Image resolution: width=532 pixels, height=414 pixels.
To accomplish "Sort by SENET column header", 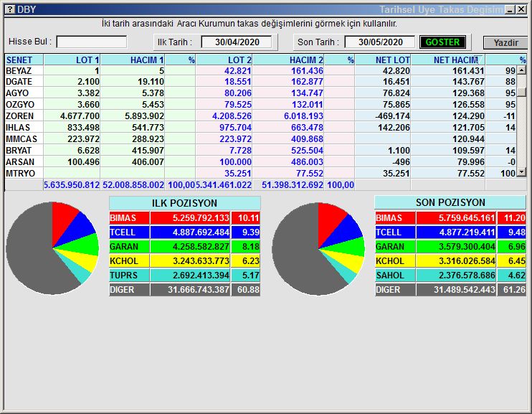I will [x=24, y=60].
